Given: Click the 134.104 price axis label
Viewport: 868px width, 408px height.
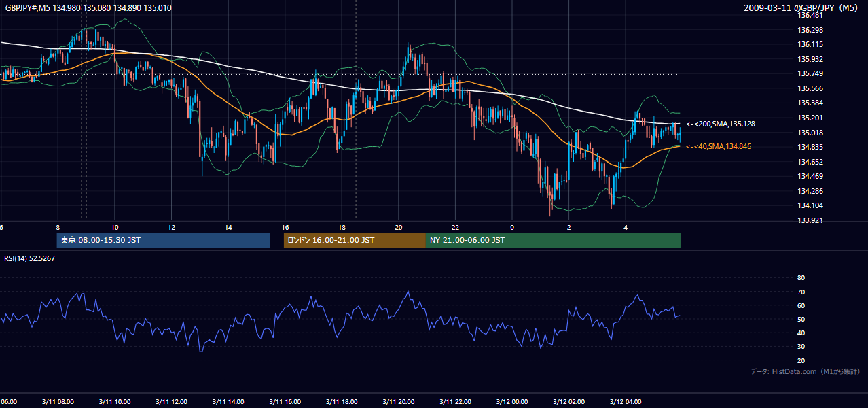Looking at the screenshot, I should pyautogui.click(x=810, y=205).
